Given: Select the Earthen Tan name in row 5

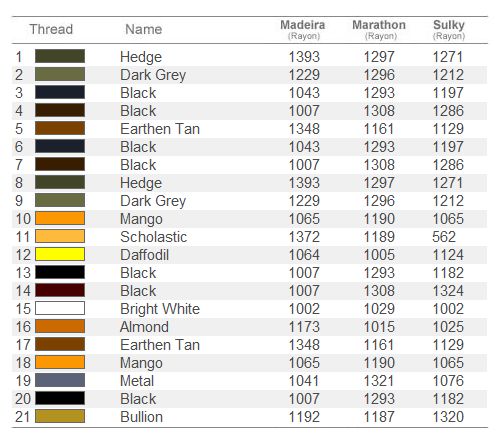Looking at the screenshot, I should coord(160,129).
